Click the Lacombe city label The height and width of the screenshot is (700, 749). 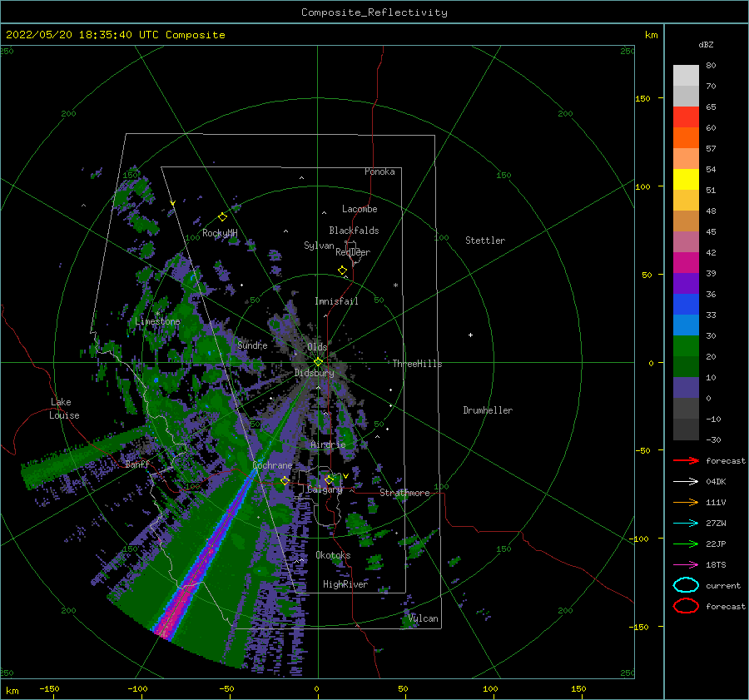point(360,209)
